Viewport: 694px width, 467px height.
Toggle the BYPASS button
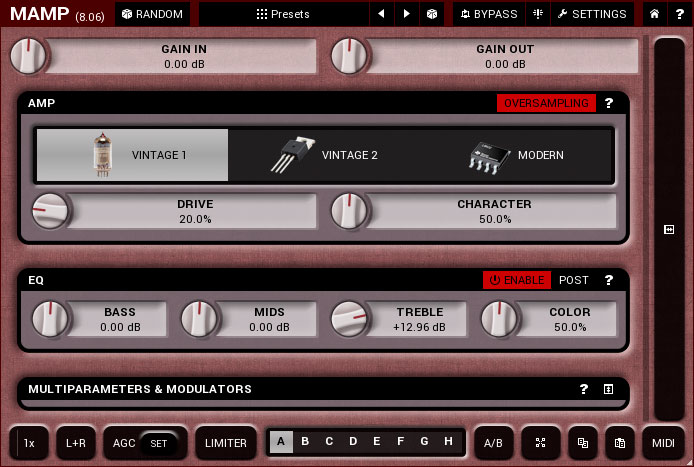489,14
